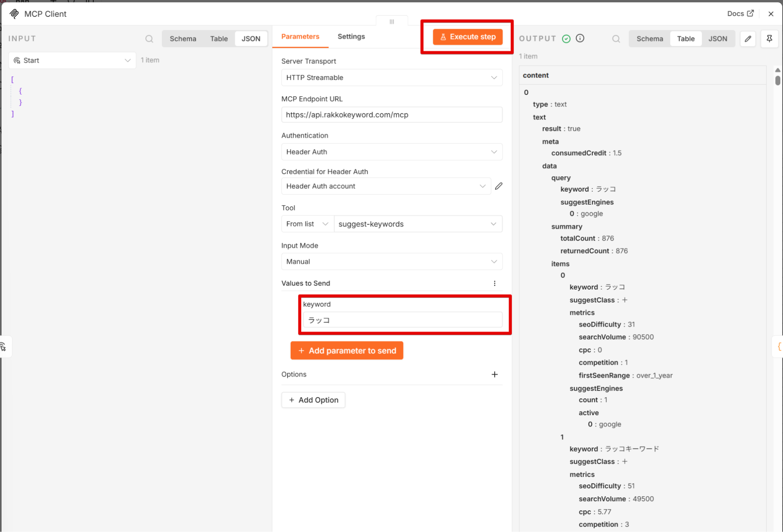Open the Docs external link
Screen dimensions: 783x532
click(740, 14)
